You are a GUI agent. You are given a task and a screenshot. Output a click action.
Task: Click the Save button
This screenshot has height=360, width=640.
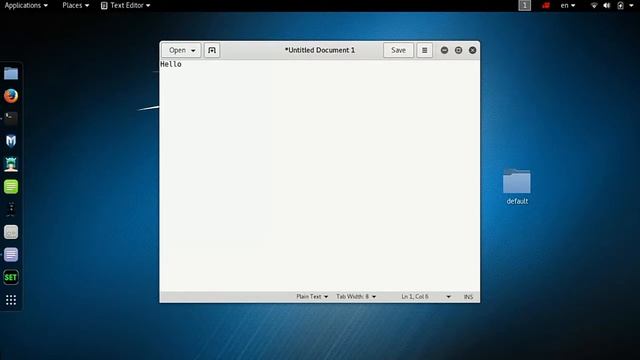click(x=398, y=50)
